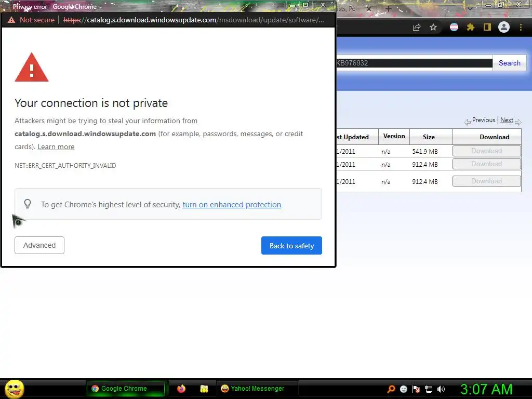Click the Previous results text
Screen dimensions: 532x399
[x=484, y=120]
